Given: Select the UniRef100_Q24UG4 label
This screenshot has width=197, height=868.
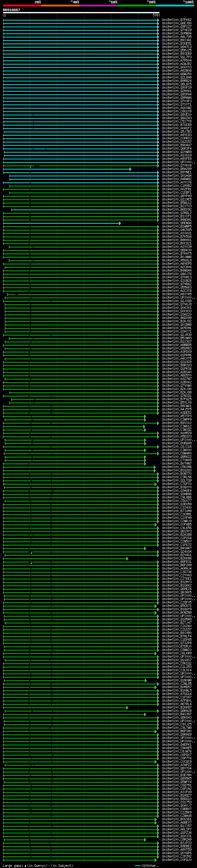Looking at the screenshot, I should (x=177, y=551).
